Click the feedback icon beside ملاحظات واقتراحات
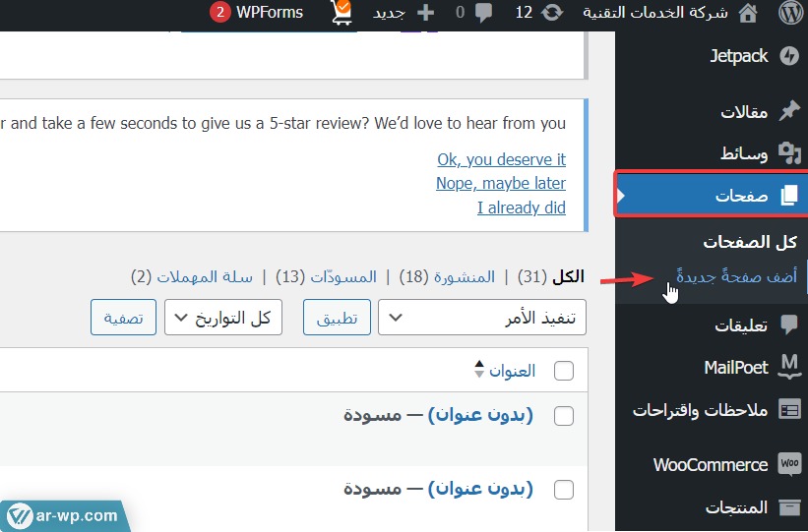The width and height of the screenshot is (808, 532). (789, 410)
